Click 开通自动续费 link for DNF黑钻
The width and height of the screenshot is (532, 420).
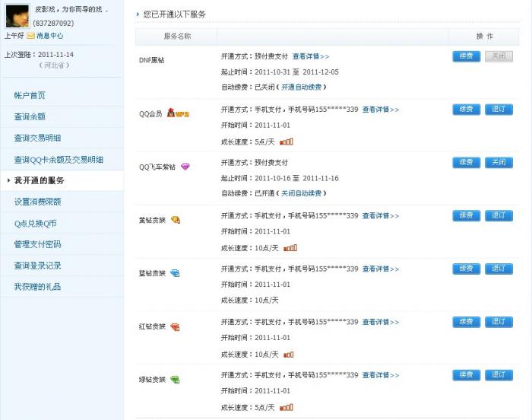(301, 87)
